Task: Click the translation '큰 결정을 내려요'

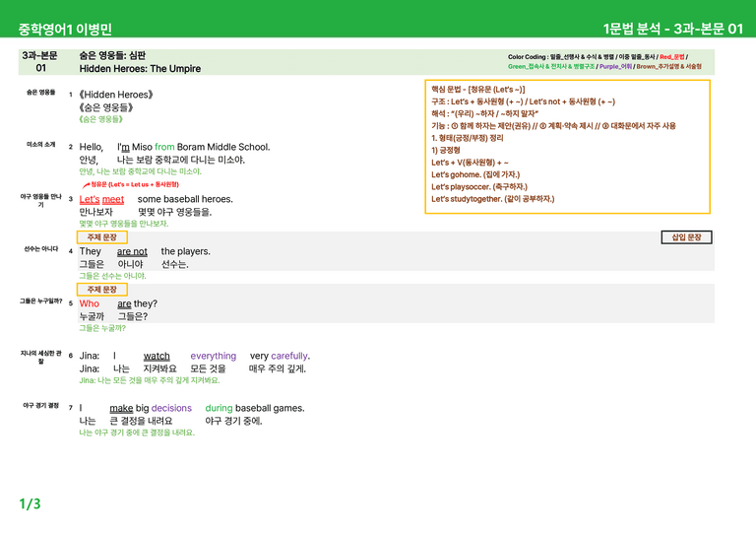Action: pyautogui.click(x=142, y=421)
